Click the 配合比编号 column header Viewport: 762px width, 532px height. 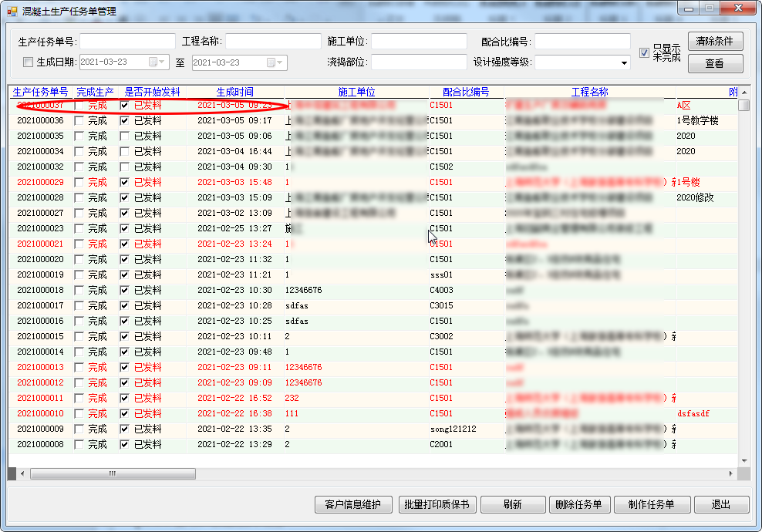click(x=466, y=92)
